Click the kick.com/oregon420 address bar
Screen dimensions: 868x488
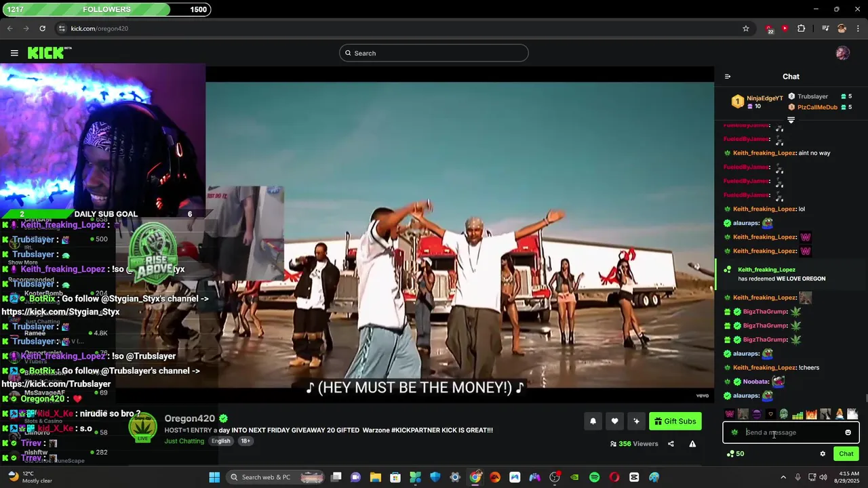click(x=99, y=28)
